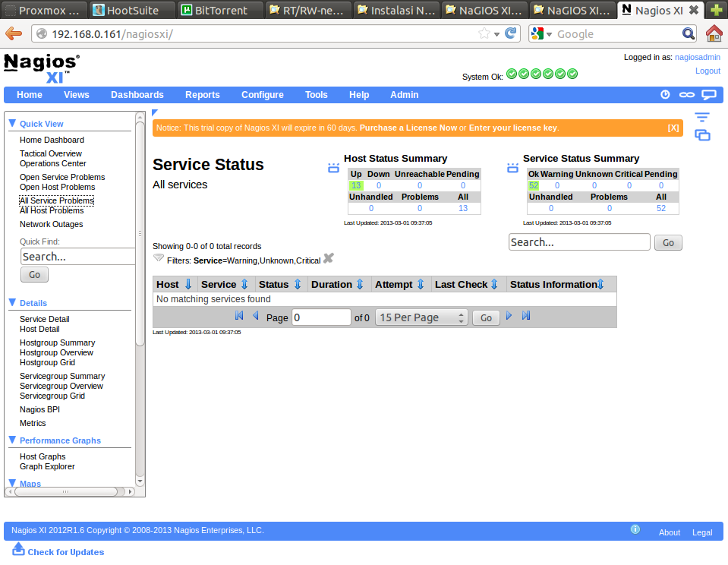
Task: Go to the first page of results
Action: [239, 317]
